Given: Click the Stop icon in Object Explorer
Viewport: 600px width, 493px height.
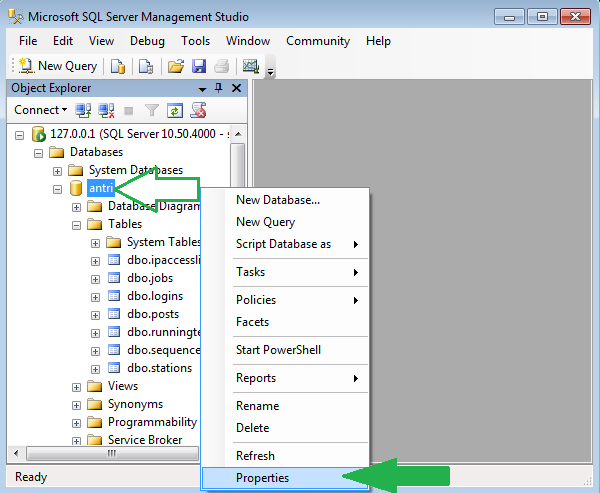Looking at the screenshot, I should tap(129, 111).
